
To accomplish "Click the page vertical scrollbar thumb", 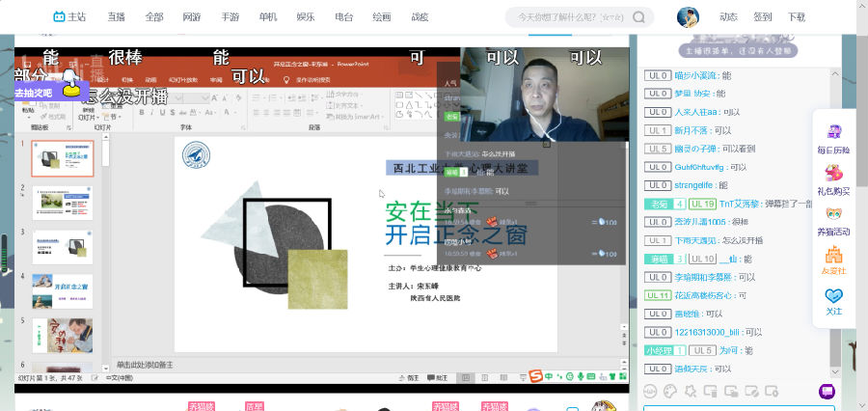I will tap(861, 111).
